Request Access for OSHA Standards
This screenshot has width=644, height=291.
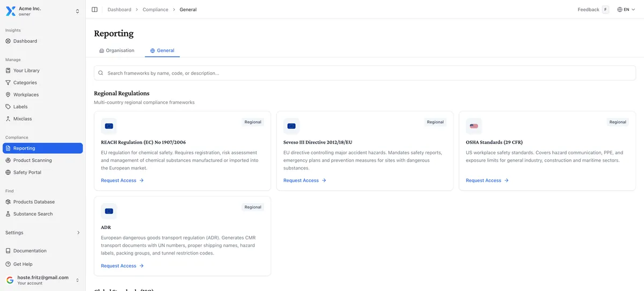[x=487, y=181]
